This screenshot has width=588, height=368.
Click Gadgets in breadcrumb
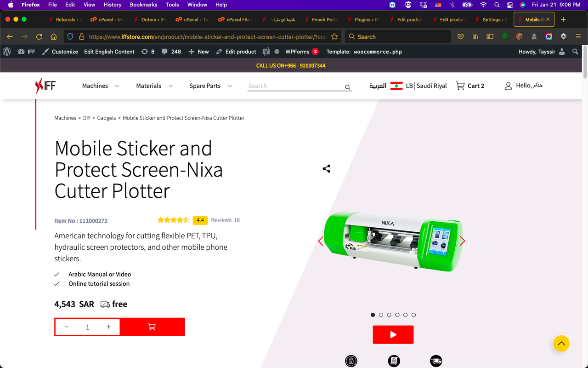pos(107,118)
